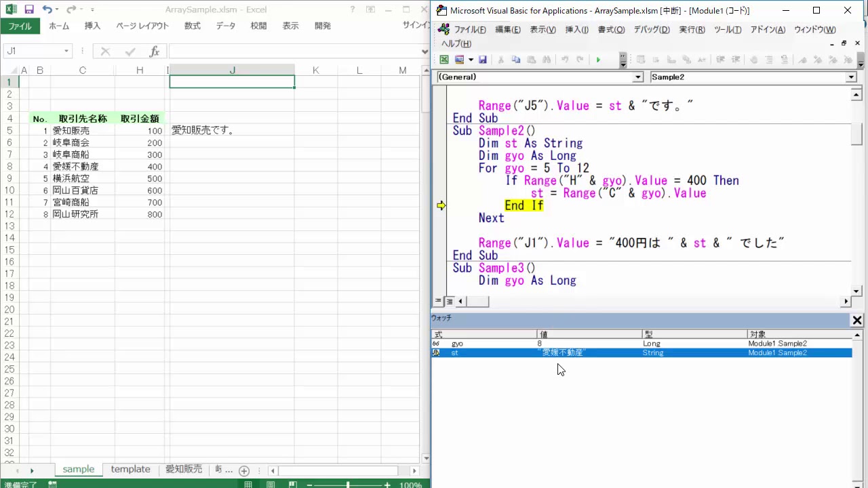Click the Excel Save icon in quick access toolbar
This screenshot has height=488, width=868.
coord(28,9)
